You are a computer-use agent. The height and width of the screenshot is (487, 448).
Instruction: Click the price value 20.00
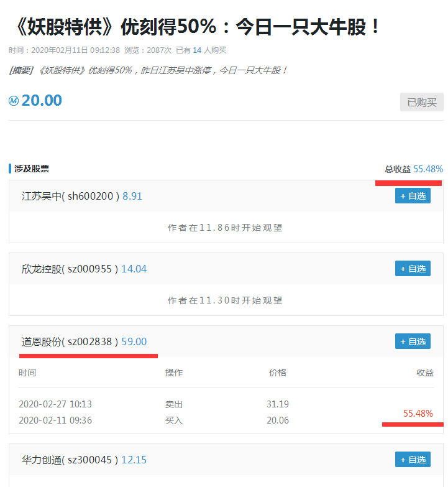click(x=42, y=101)
